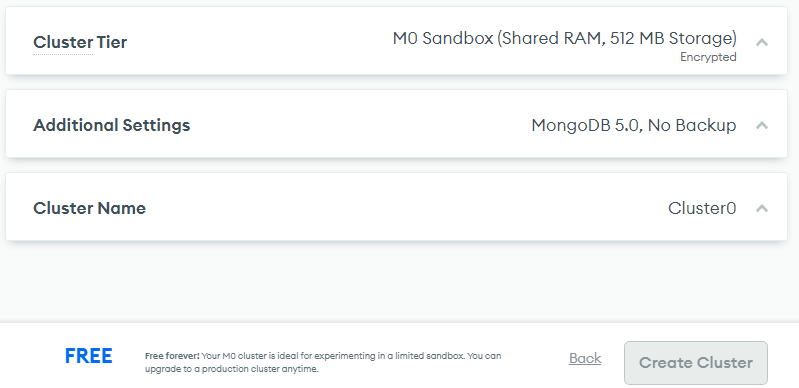799x388 pixels.
Task: Open the Cluster Name panel row
Action: tap(396, 206)
